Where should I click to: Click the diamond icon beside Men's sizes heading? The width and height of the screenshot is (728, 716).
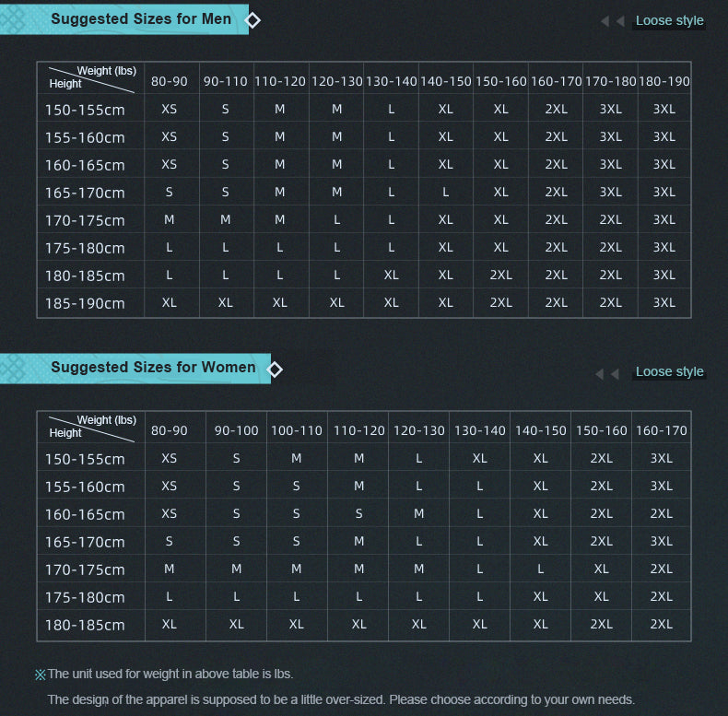click(x=252, y=19)
